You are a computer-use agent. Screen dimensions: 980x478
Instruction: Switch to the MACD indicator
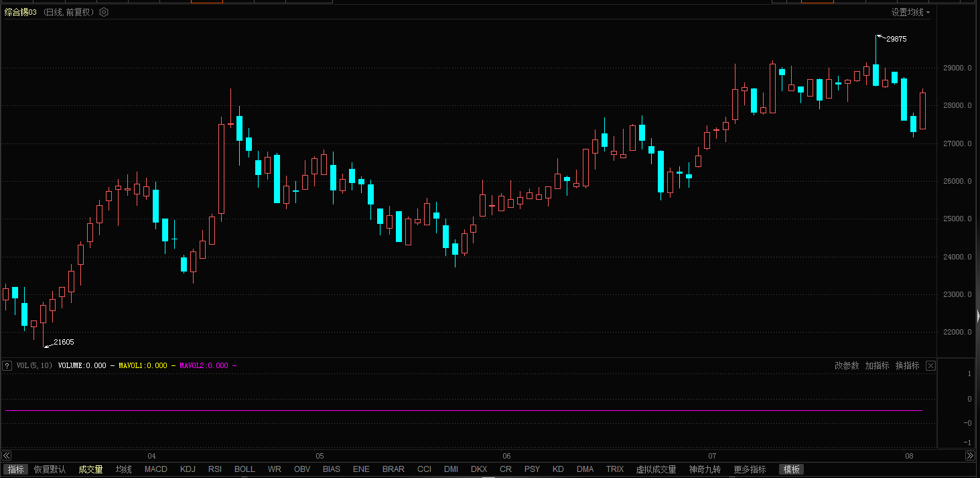(x=156, y=469)
